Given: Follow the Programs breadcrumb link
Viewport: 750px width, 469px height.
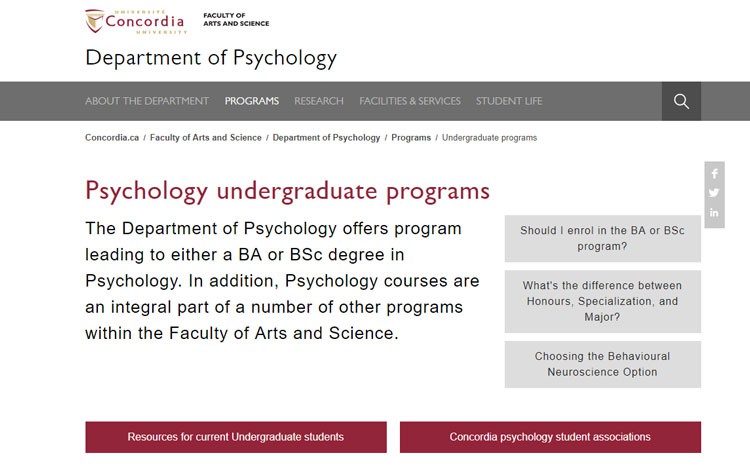Looking at the screenshot, I should (x=411, y=138).
